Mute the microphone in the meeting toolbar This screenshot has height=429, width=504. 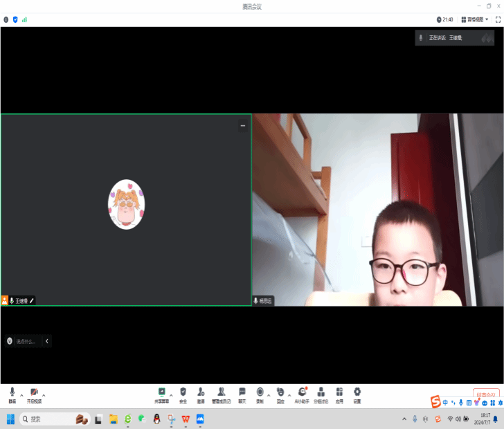(12, 394)
